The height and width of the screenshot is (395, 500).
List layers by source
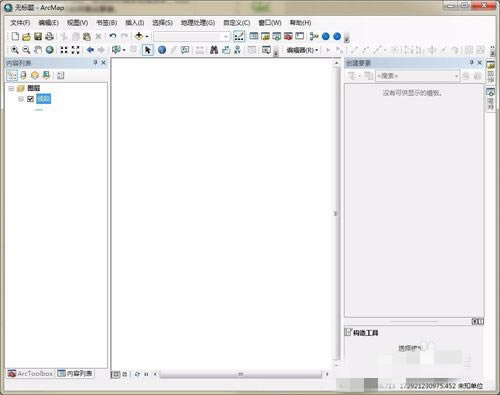[23, 75]
